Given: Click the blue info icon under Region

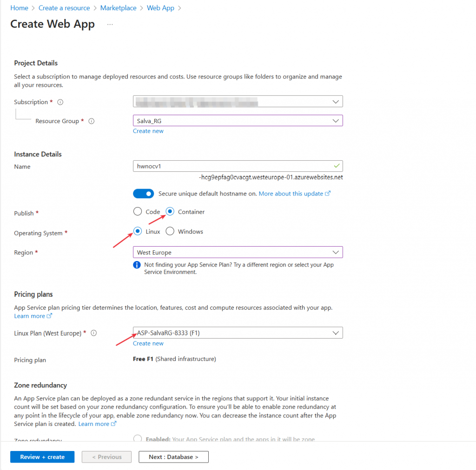Looking at the screenshot, I should coord(137,265).
